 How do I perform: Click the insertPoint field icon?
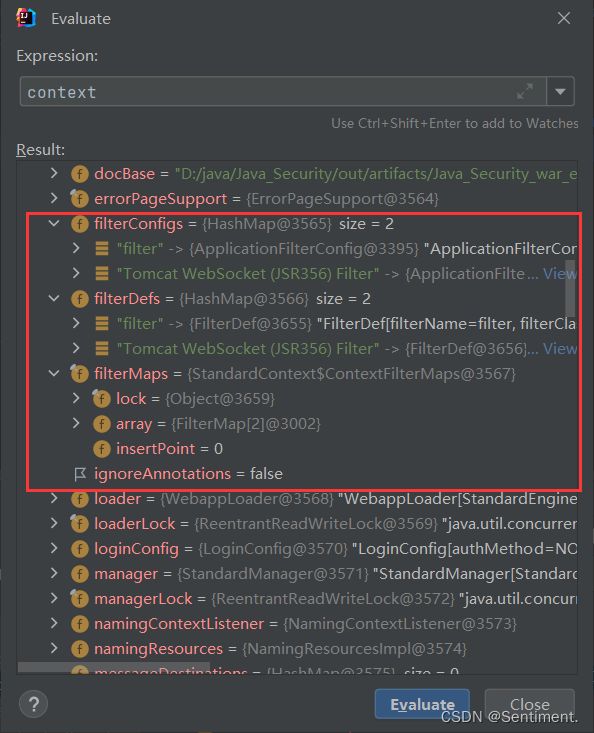(x=102, y=449)
